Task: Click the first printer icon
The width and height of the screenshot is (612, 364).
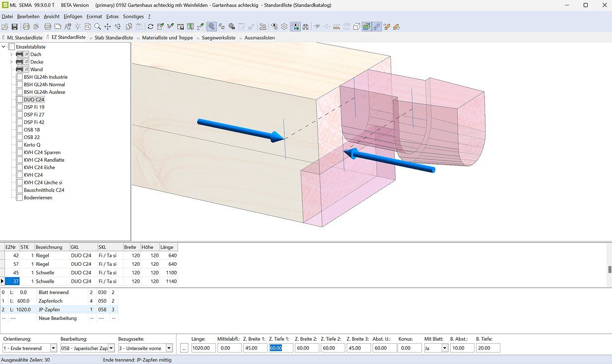Action: tap(26, 26)
